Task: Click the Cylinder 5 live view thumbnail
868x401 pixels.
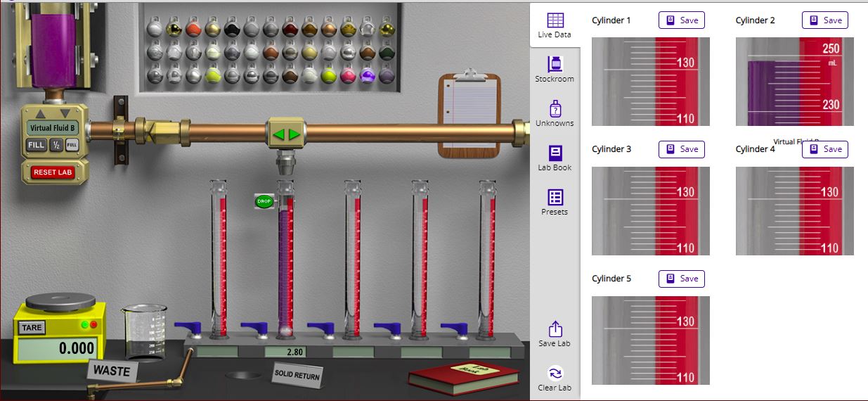Action: [651, 340]
